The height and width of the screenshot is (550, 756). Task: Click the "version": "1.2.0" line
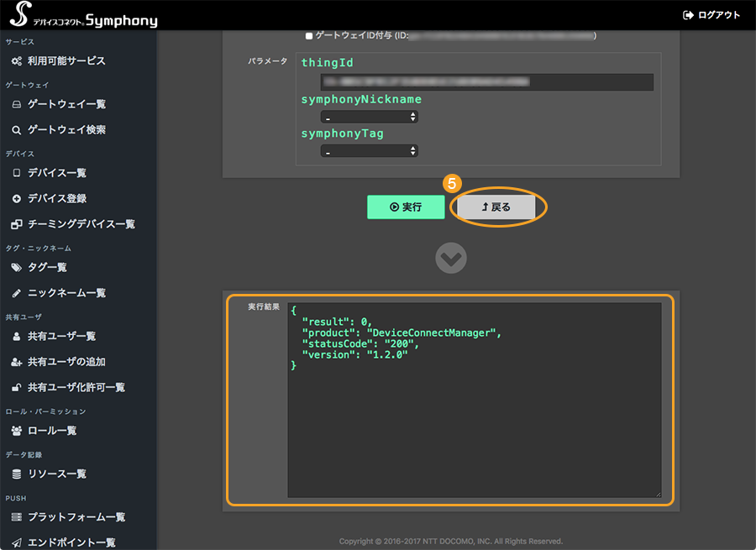point(354,355)
